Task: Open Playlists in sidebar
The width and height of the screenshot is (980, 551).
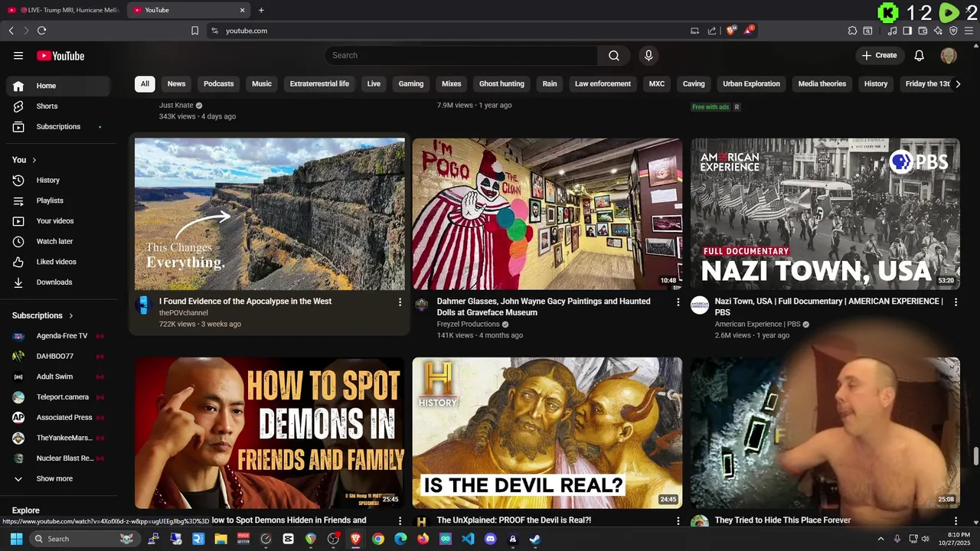Action: coord(58,201)
